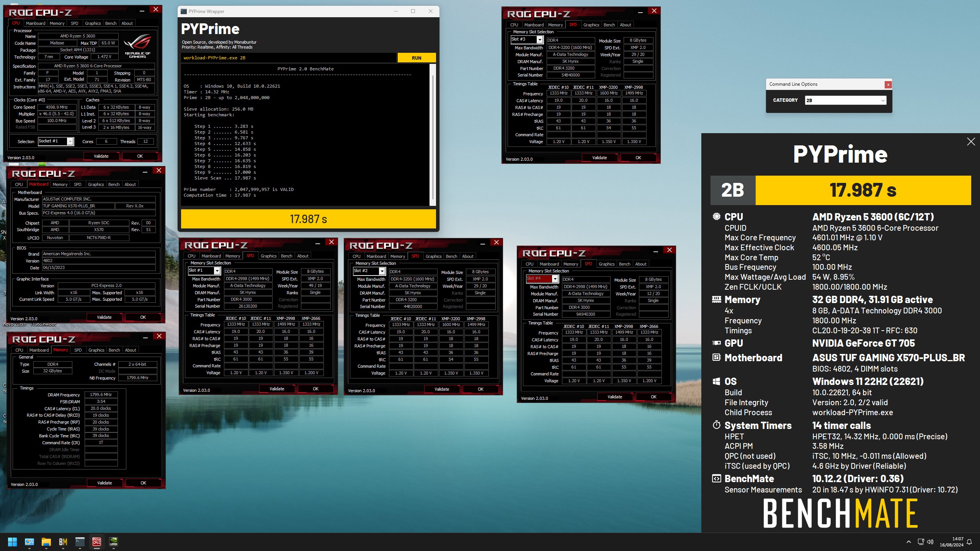
Task: Select CPU tab in the Slot #4 CPU-Z window
Action: pos(529,264)
